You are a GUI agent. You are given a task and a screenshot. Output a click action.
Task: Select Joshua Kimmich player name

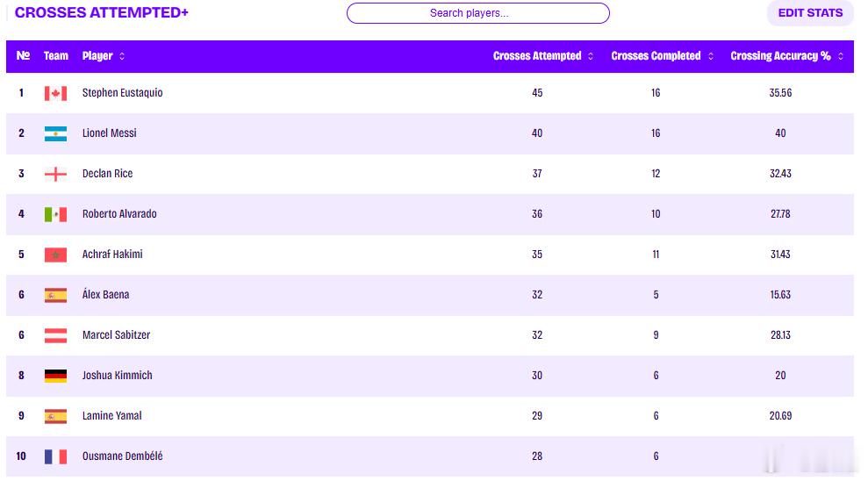click(x=118, y=376)
